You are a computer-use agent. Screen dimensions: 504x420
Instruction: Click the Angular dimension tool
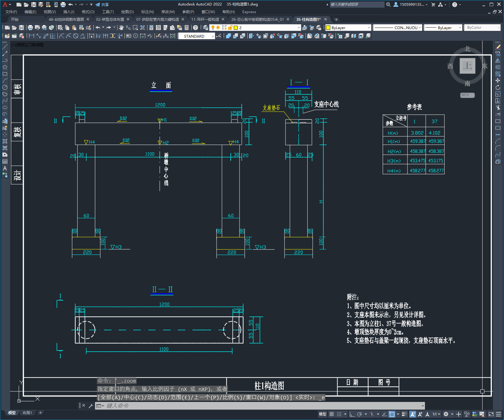click(x=82, y=36)
